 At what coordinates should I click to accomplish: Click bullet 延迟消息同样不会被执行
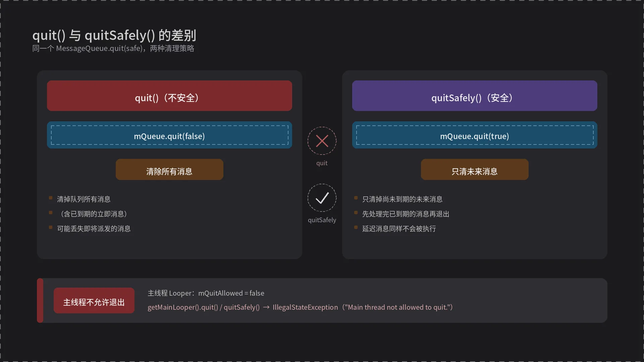[x=399, y=229]
